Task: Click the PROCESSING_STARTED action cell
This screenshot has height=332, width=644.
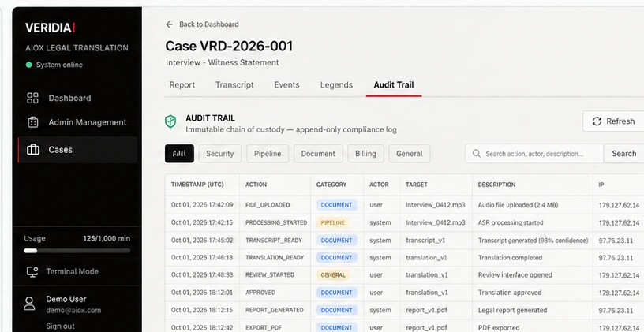Action: coord(276,222)
